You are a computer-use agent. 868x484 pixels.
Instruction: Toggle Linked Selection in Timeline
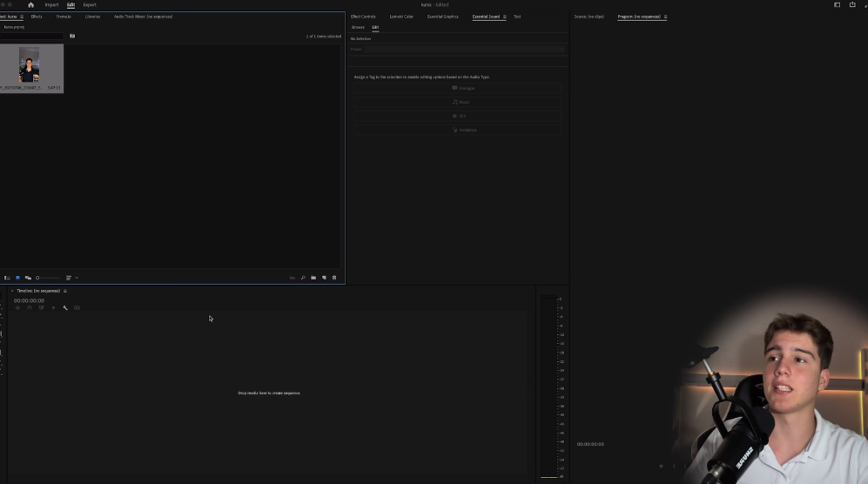tap(42, 308)
